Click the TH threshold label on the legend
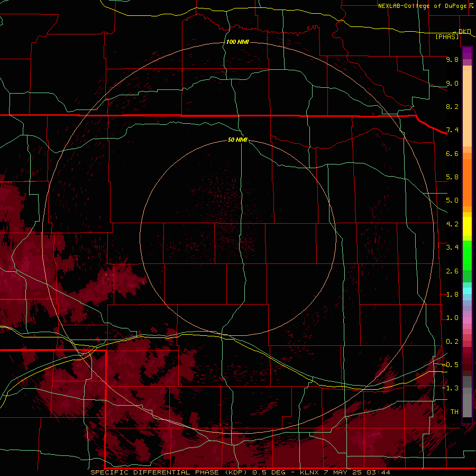476x476 pixels. [x=454, y=412]
